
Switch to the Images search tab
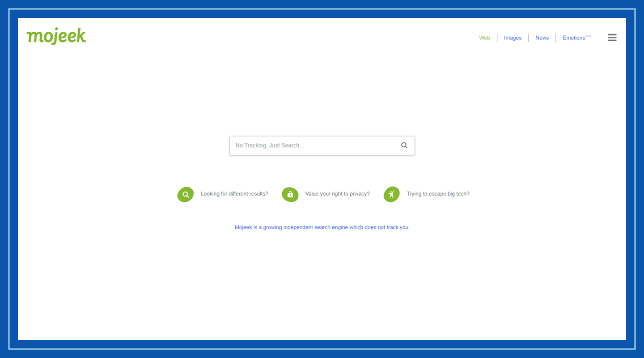pos(513,38)
